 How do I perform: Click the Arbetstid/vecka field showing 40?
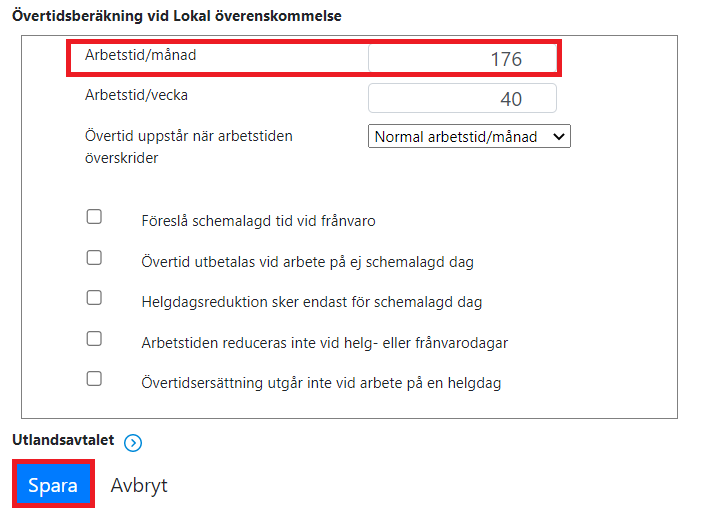[462, 98]
